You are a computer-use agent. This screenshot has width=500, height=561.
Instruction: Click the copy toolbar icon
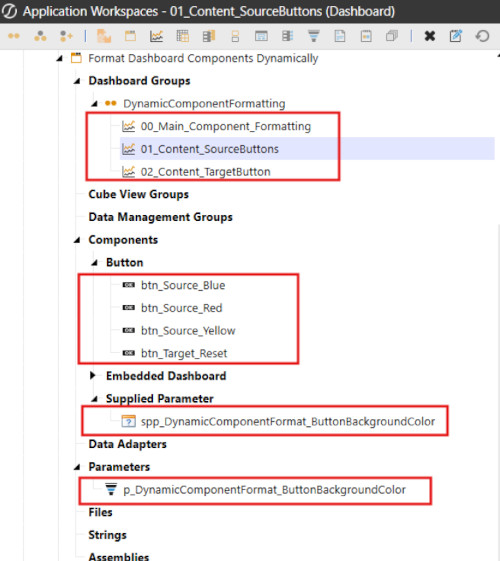click(392, 36)
